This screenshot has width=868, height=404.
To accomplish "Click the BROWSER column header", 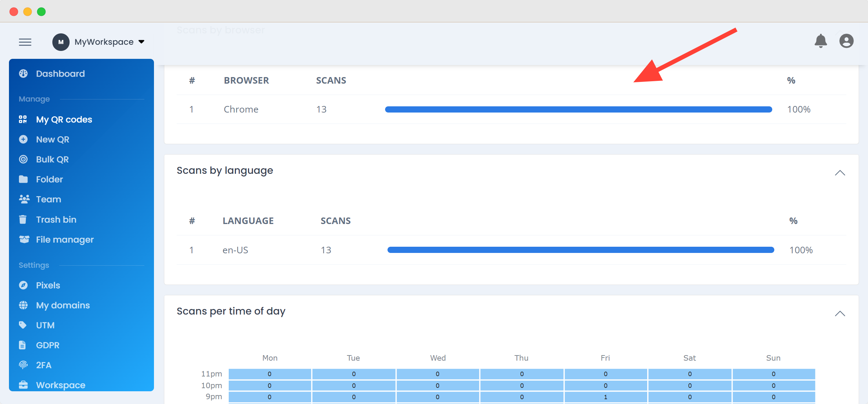I will pyautogui.click(x=246, y=81).
